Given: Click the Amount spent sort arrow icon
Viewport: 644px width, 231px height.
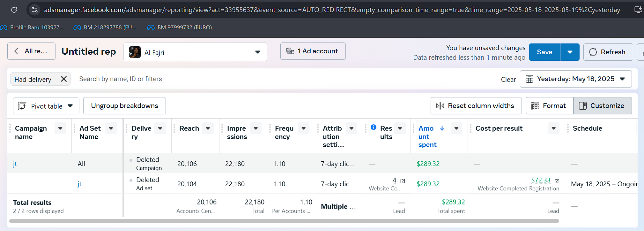Looking at the screenshot, I should (x=442, y=128).
